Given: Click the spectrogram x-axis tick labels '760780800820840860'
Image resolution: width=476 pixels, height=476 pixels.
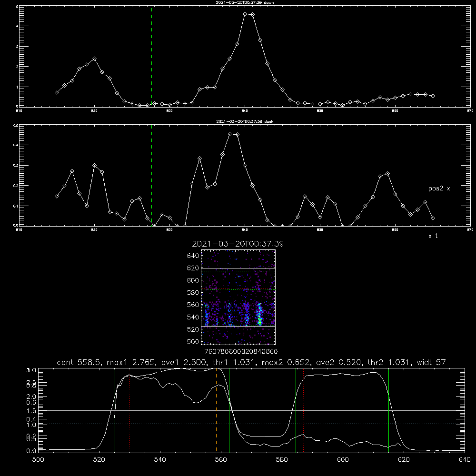Looking at the screenshot, I should (241, 351).
